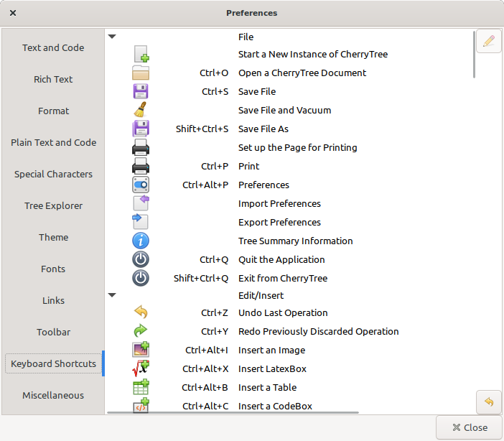The width and height of the screenshot is (504, 441).
Task: Click the blue info icon for Tree Summary Information
Action: 141,241
